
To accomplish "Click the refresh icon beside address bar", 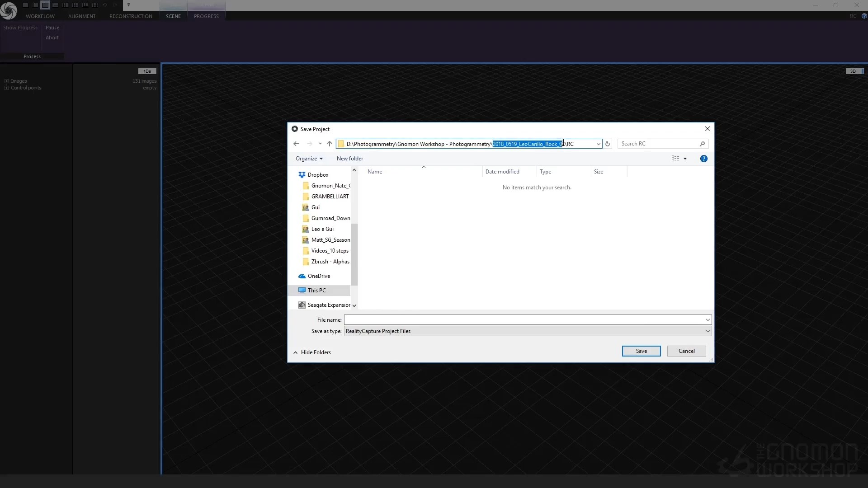I will [608, 144].
